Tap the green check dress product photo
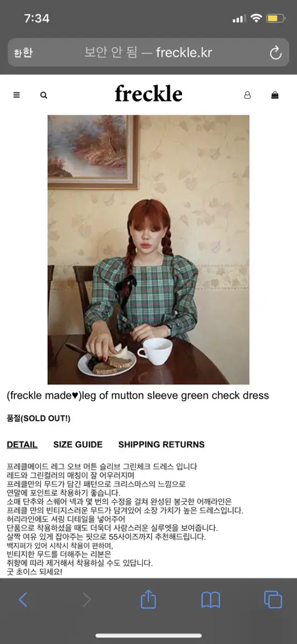This screenshot has width=297, height=644. [x=148, y=250]
